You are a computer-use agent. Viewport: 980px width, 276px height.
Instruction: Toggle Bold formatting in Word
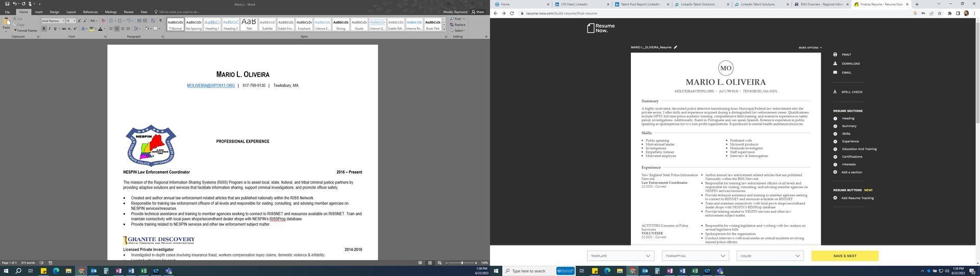(x=44, y=29)
